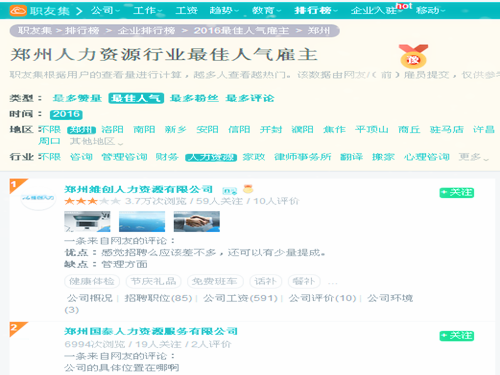The width and height of the screenshot is (500, 375).
Task: Go to 排行榜 breadcrumb link
Action: pos(82,31)
